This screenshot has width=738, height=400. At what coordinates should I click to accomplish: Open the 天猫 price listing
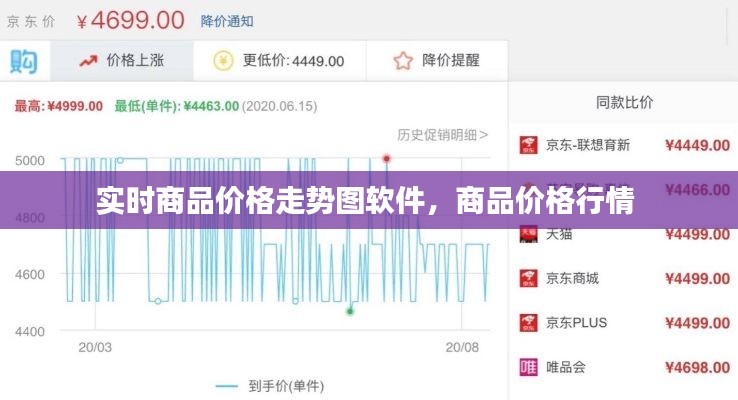(559, 234)
